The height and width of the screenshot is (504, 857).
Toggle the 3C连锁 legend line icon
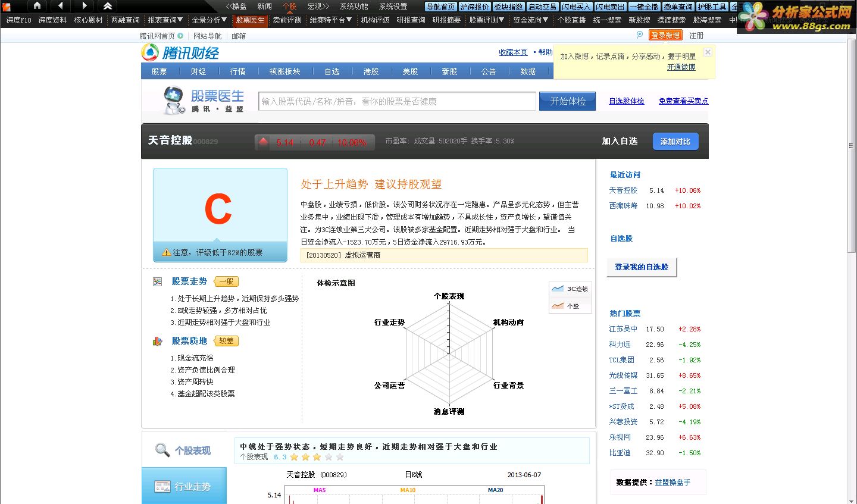point(558,289)
